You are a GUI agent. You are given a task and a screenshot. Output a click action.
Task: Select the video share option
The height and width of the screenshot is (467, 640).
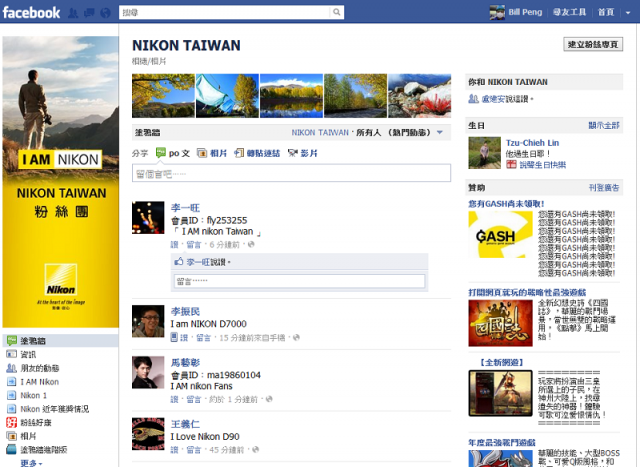(302, 153)
